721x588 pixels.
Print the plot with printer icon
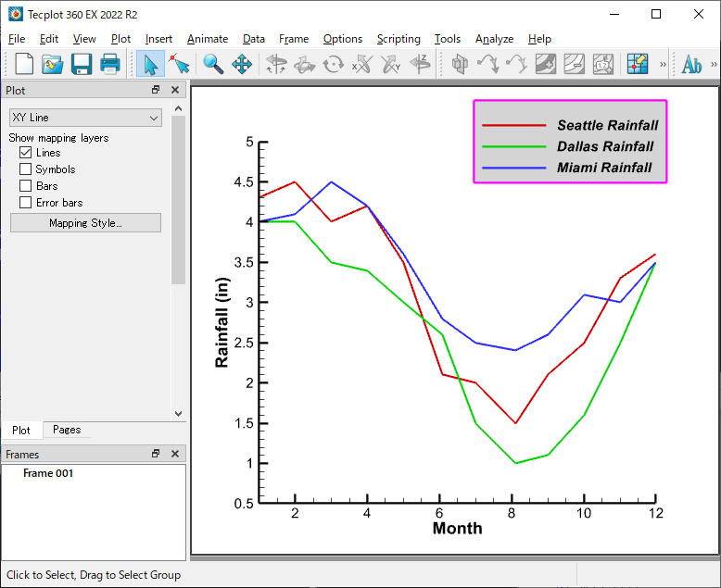110,64
